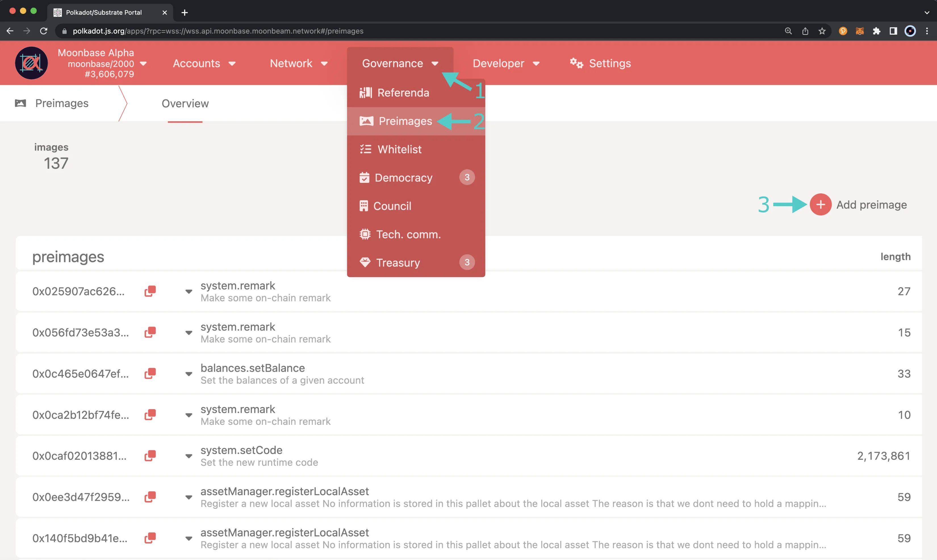Click the plus icon for Add preimage
Image resolution: width=937 pixels, height=560 pixels.
(820, 204)
